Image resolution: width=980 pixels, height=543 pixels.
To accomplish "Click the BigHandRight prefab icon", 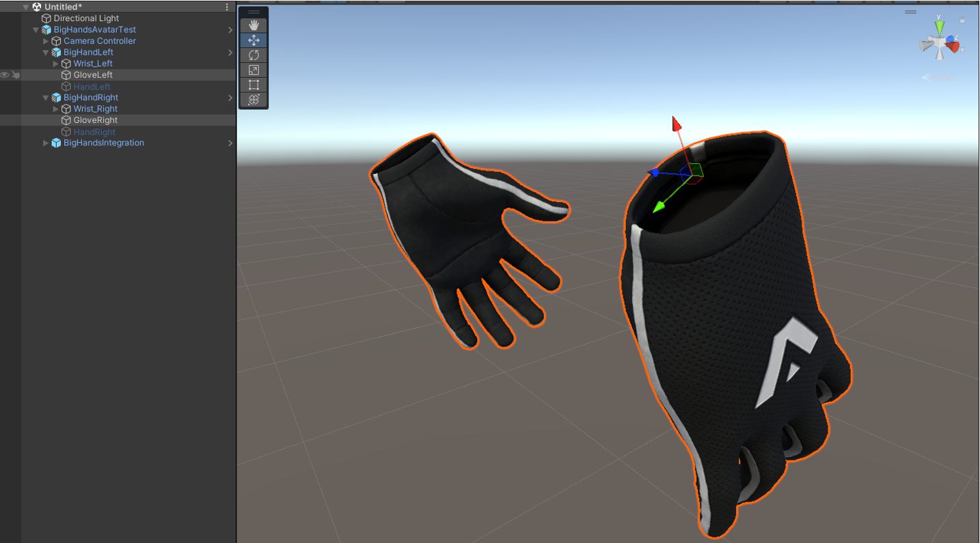I will (x=57, y=98).
